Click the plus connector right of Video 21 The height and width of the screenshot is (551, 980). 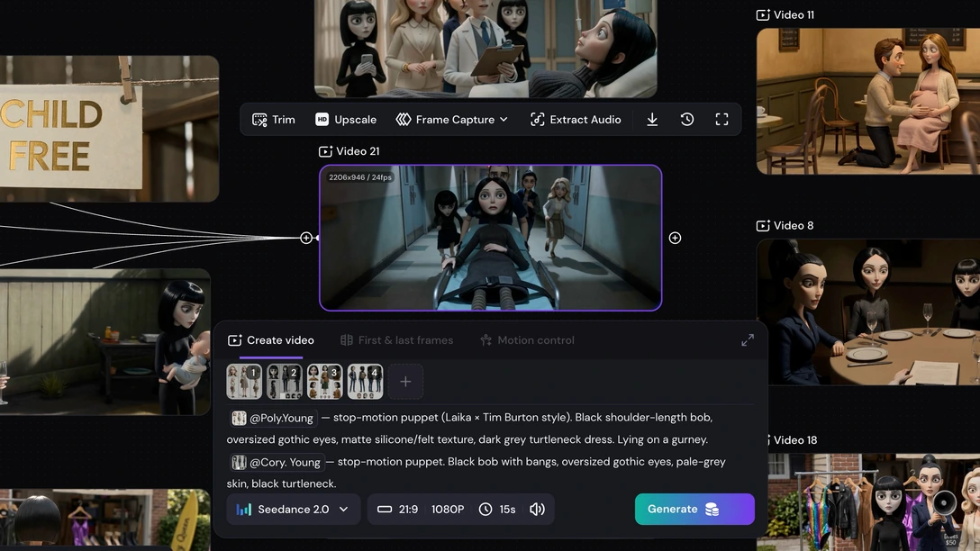click(675, 238)
